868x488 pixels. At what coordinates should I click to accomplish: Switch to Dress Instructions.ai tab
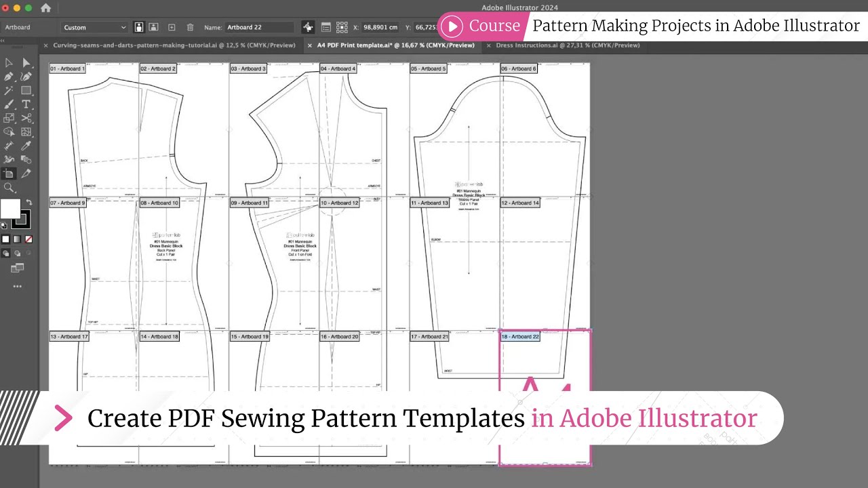568,45
